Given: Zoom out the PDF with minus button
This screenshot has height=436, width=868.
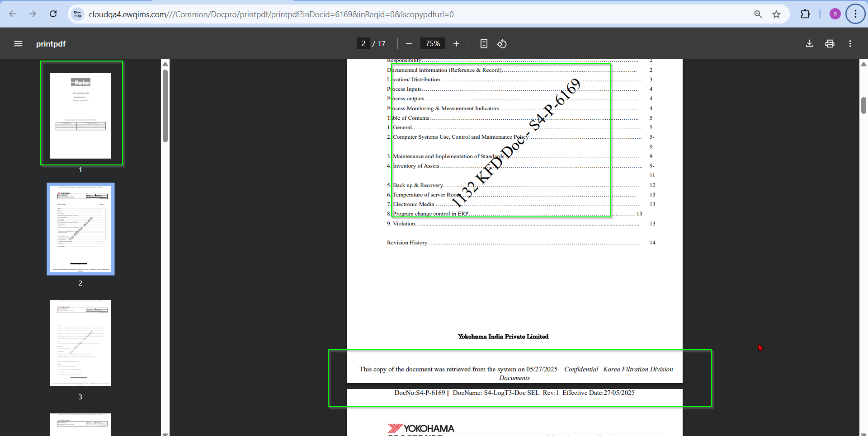Looking at the screenshot, I should click(409, 43).
